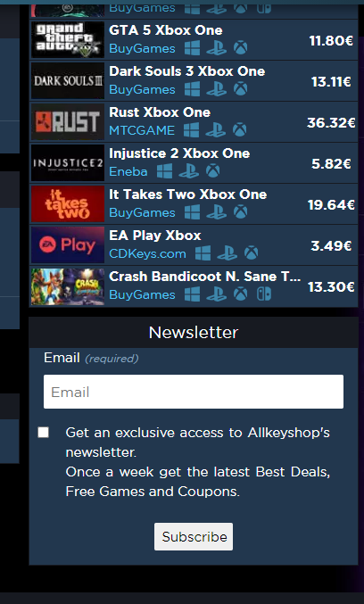Click the PlayStation icon in Injustice 2 row
364x604 pixels.
[189, 171]
